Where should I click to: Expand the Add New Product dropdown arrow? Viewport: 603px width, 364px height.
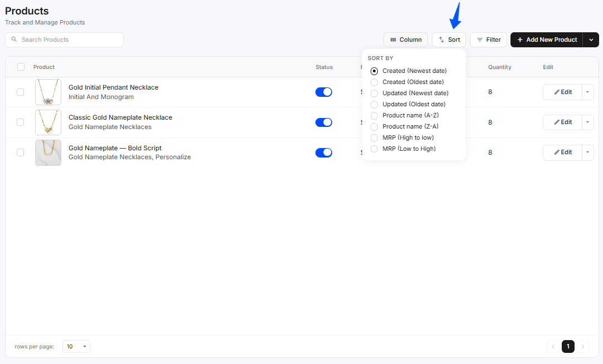tap(591, 40)
